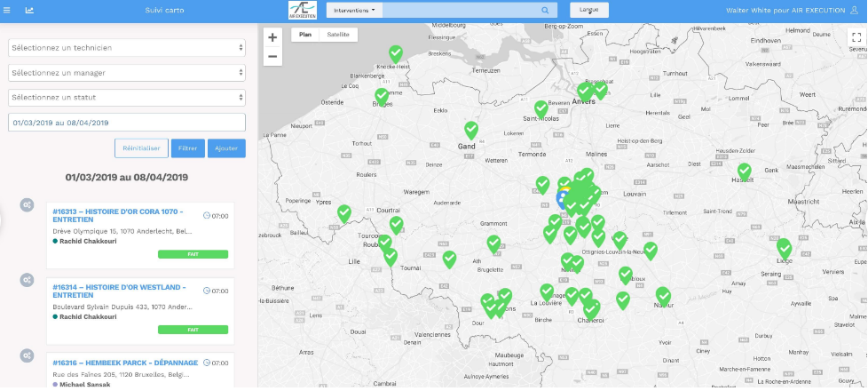Switch map to Plan view
Screen dimensions: 868x391
click(305, 35)
